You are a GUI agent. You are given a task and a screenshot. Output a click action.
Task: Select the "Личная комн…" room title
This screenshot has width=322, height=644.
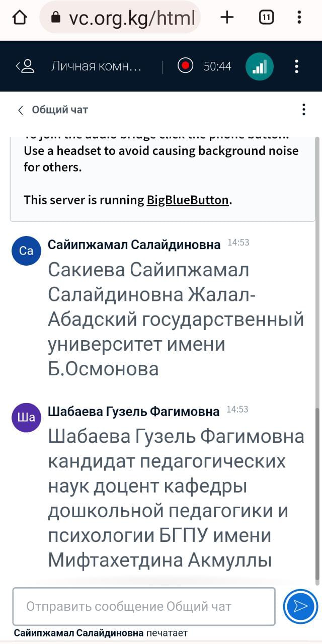(x=97, y=66)
